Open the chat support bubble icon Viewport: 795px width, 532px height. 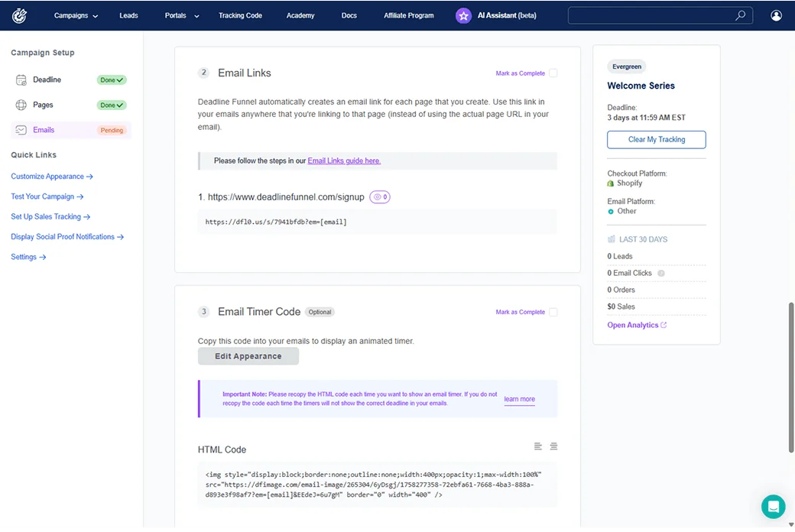point(773,506)
